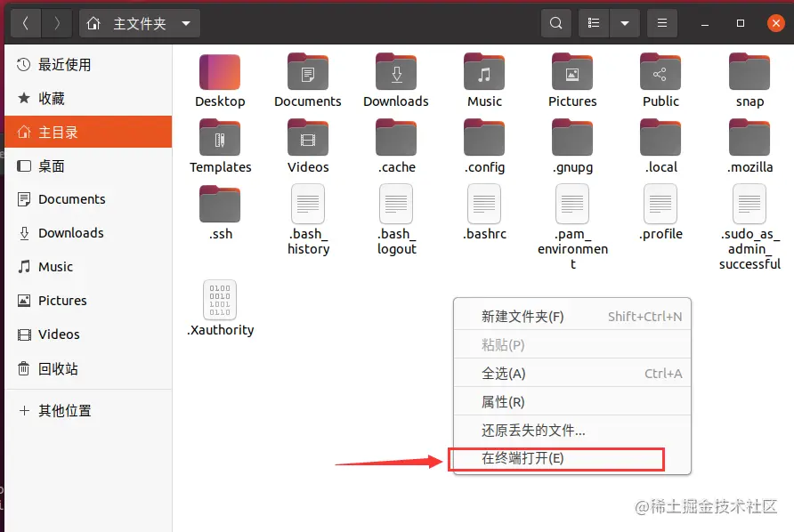
Task: Open the view options dropdown arrow
Action: [x=625, y=23]
